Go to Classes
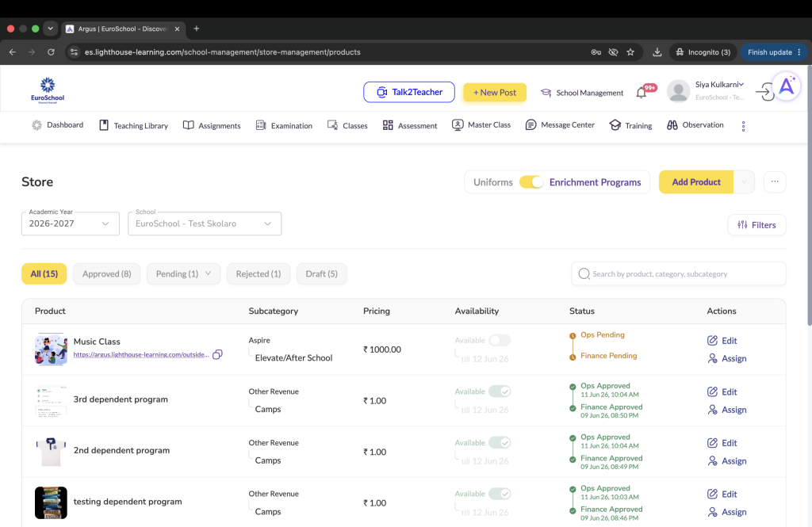This screenshot has height=527, width=812. coord(347,125)
